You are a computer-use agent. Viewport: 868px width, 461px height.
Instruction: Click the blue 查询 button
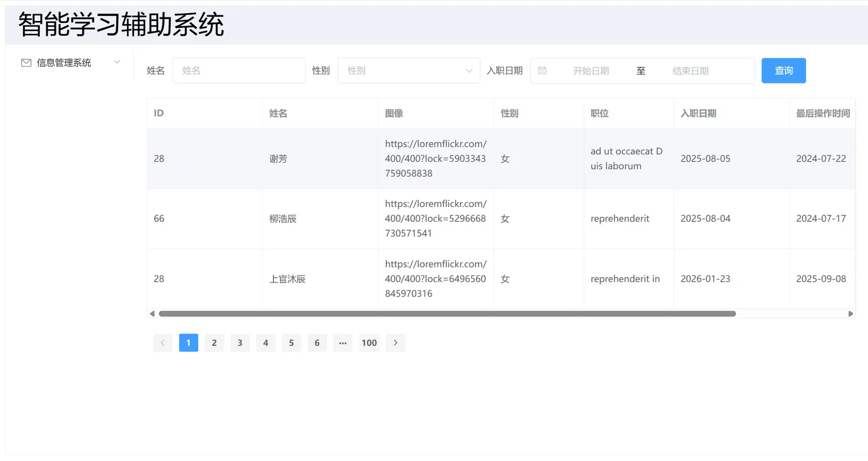coord(784,71)
